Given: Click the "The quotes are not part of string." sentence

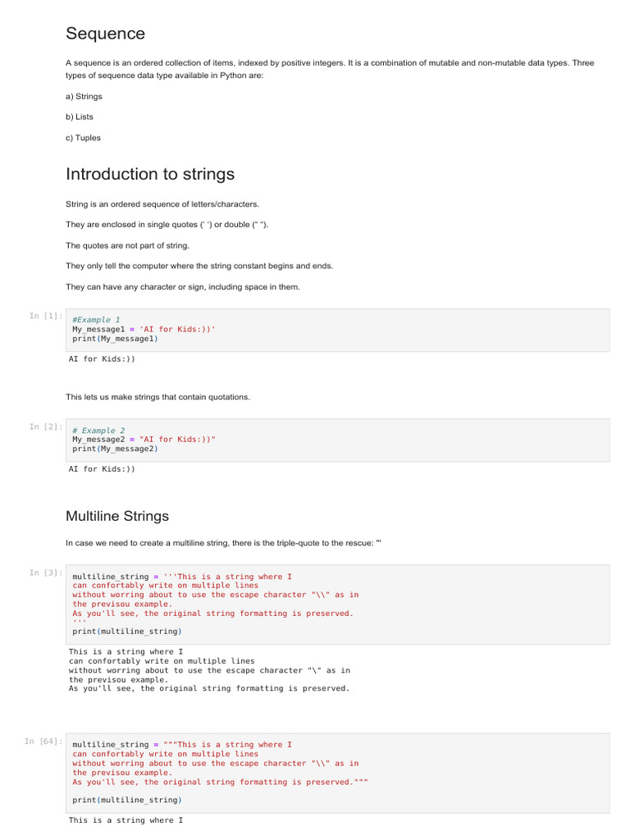Looking at the screenshot, I should pyautogui.click(x=127, y=245).
